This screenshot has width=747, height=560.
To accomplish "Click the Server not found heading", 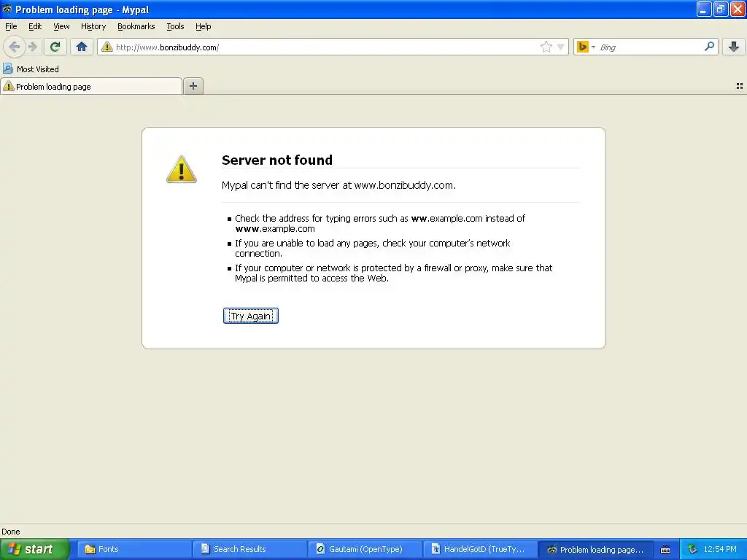I will click(276, 160).
